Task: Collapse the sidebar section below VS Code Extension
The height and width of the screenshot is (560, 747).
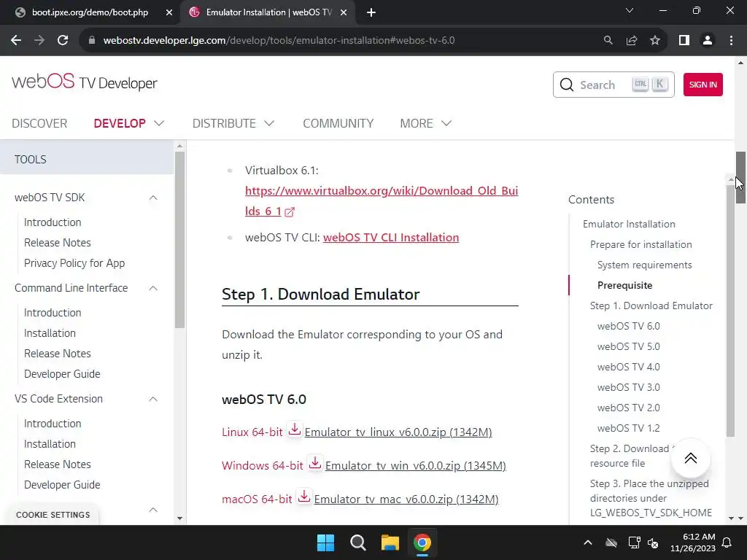Action: click(153, 510)
